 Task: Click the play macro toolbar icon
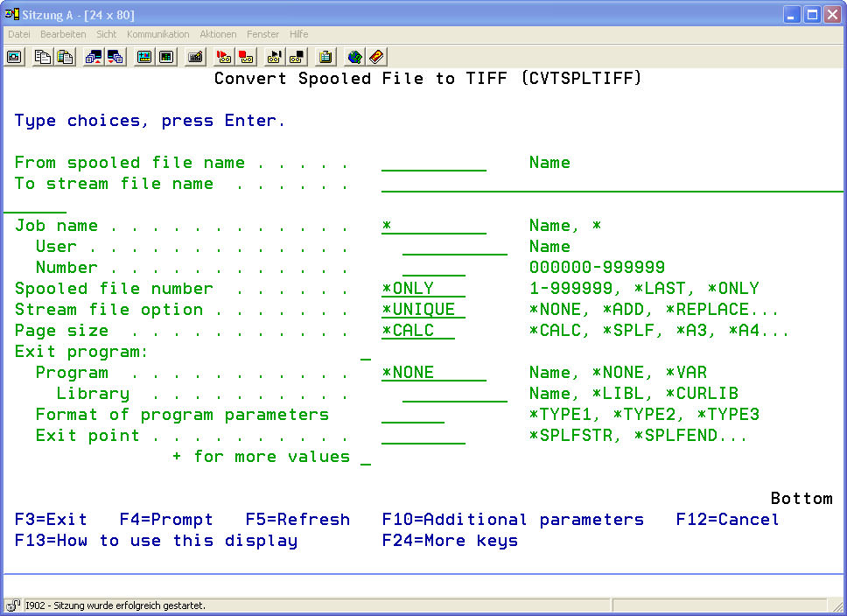(x=275, y=57)
